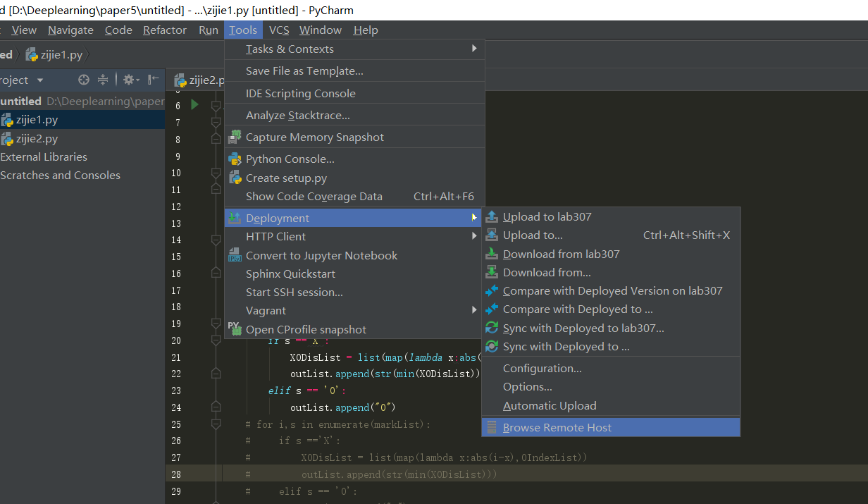Click the Compare with Deployed to... icon
The height and width of the screenshot is (504, 868).
(492, 309)
